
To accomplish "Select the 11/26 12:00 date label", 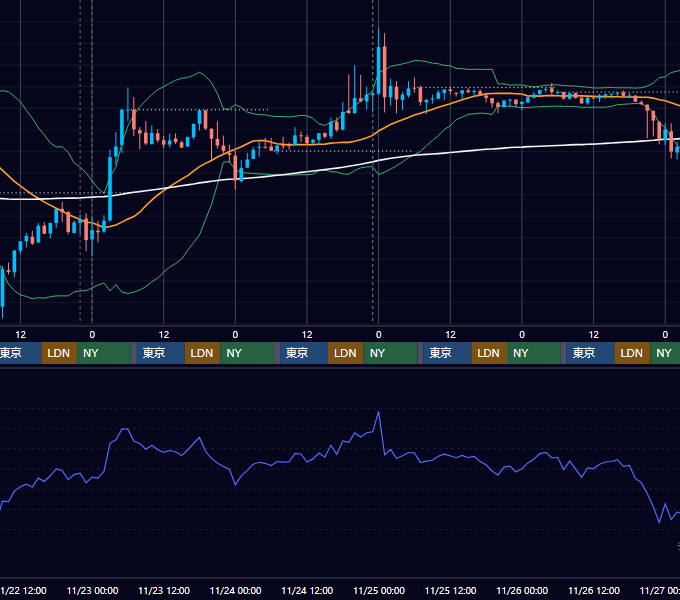I will point(594,590).
